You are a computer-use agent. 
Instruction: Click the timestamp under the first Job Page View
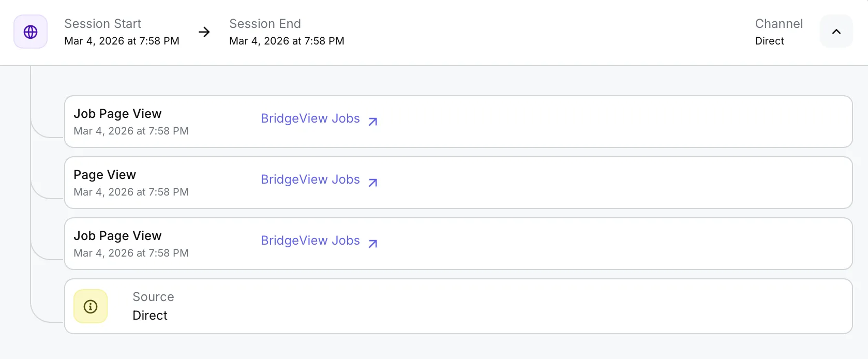[x=131, y=131]
